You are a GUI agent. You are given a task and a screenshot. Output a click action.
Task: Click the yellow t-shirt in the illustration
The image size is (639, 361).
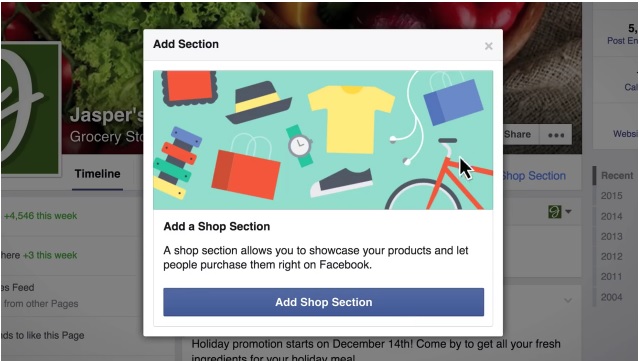pyautogui.click(x=351, y=119)
